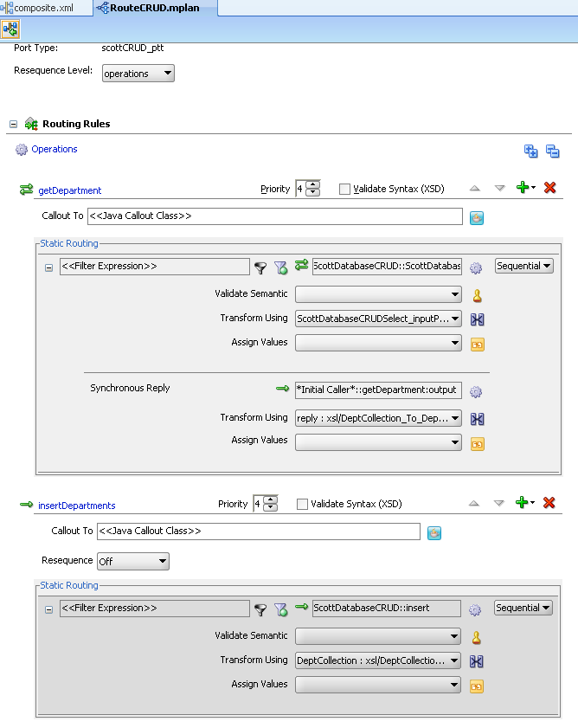Image resolution: width=578 pixels, height=728 pixels.
Task: Open Assign Values editor below Transform Using
Action: (478, 345)
